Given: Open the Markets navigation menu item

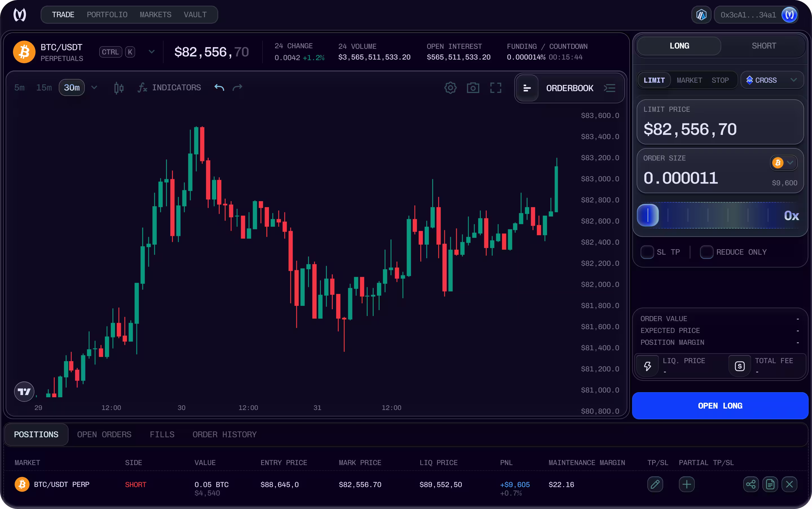Looking at the screenshot, I should point(155,14).
